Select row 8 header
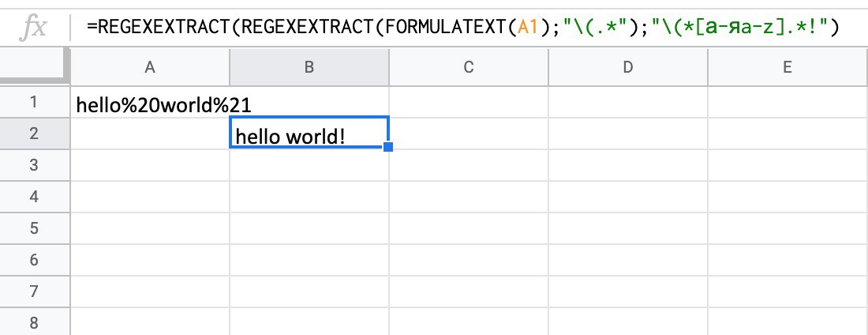The height and width of the screenshot is (335, 868). [34, 322]
